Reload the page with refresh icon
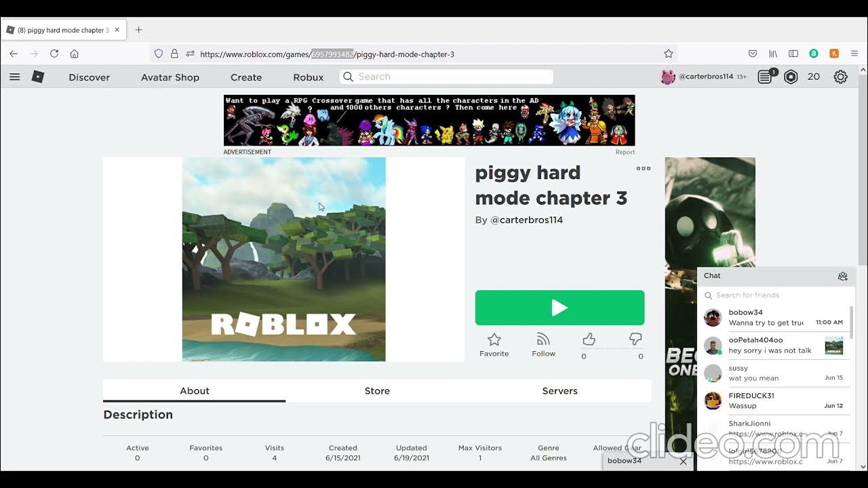 pyautogui.click(x=54, y=54)
